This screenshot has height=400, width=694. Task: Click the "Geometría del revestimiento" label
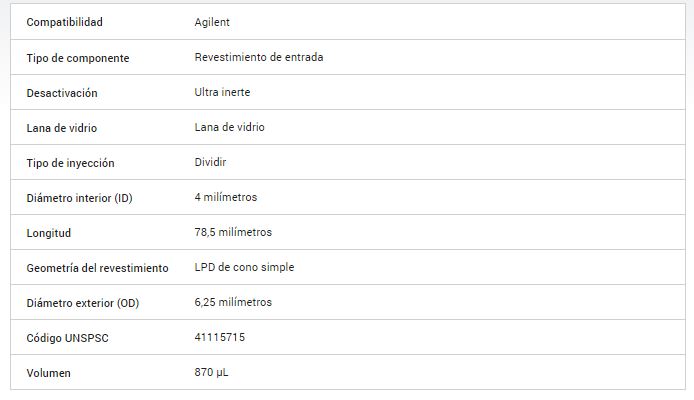coord(97,268)
